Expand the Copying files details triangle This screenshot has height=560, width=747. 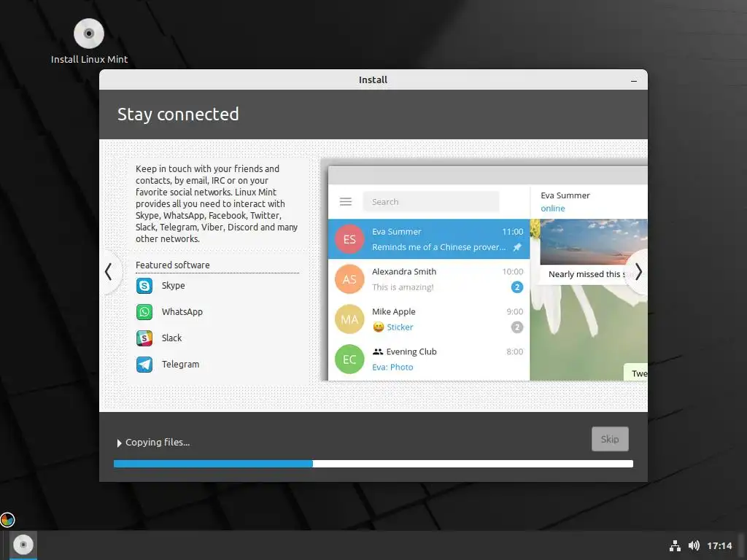coord(119,443)
